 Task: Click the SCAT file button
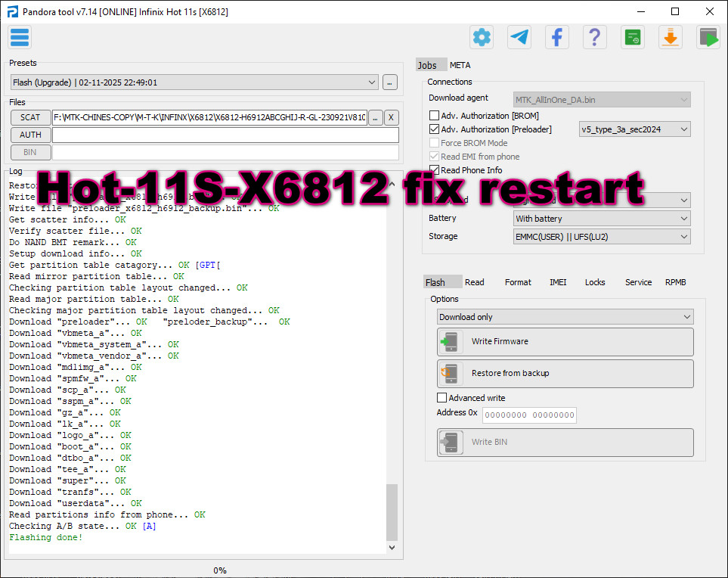pos(30,117)
